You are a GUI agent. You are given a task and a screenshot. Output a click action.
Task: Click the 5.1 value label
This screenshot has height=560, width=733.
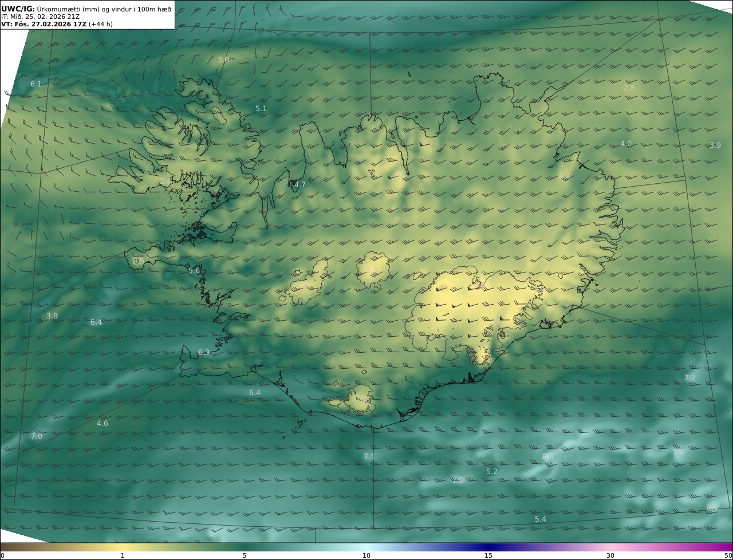point(261,108)
